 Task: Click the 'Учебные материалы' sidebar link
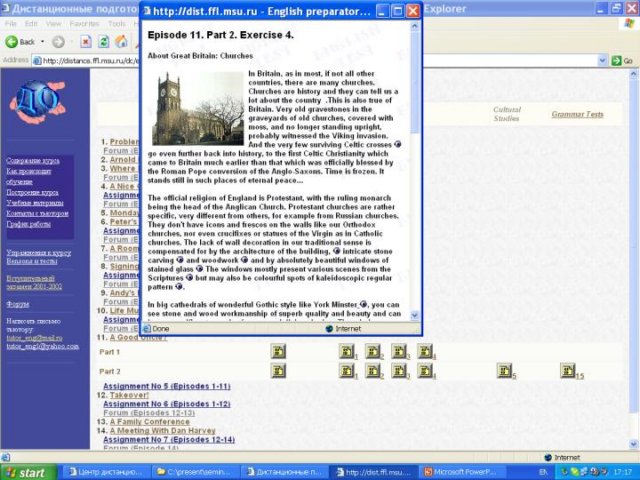coord(35,203)
